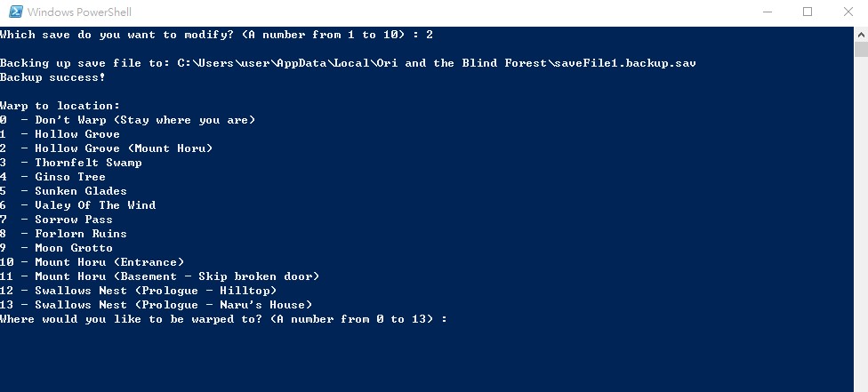Click the "Forlorn Ruins" option text

tap(81, 234)
